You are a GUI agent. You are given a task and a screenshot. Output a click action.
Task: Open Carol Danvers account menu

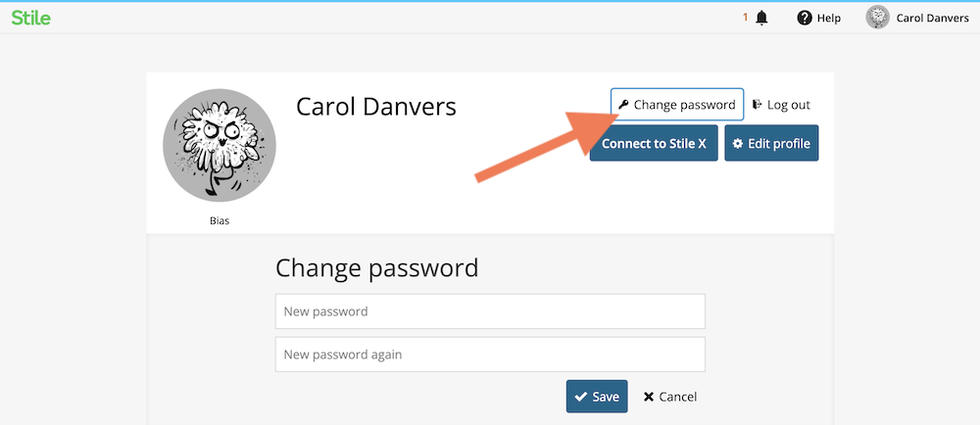click(917, 18)
